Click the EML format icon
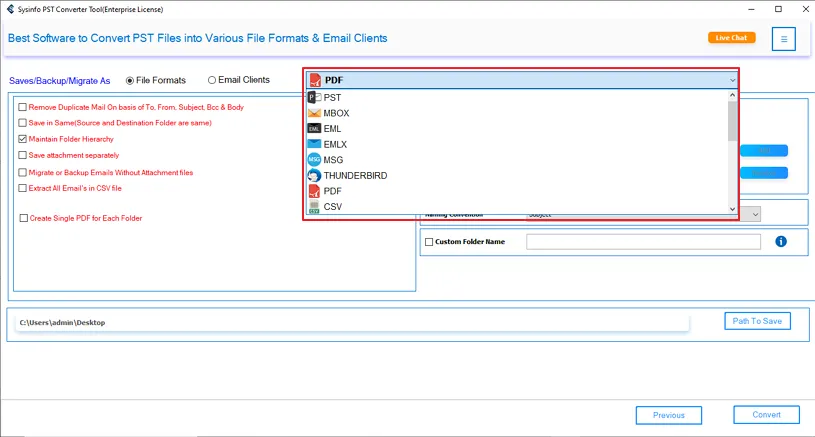Screen dimensions: 815x437 pyautogui.click(x=314, y=128)
